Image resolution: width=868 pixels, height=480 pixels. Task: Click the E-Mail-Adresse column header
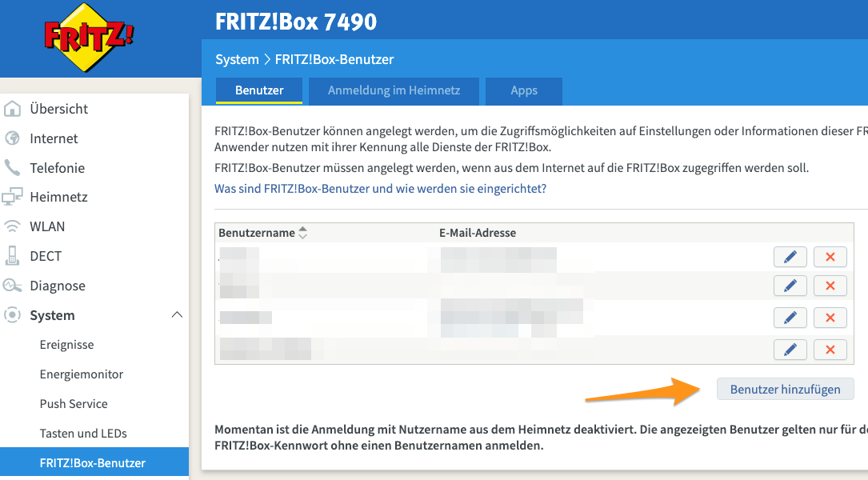coord(477,233)
